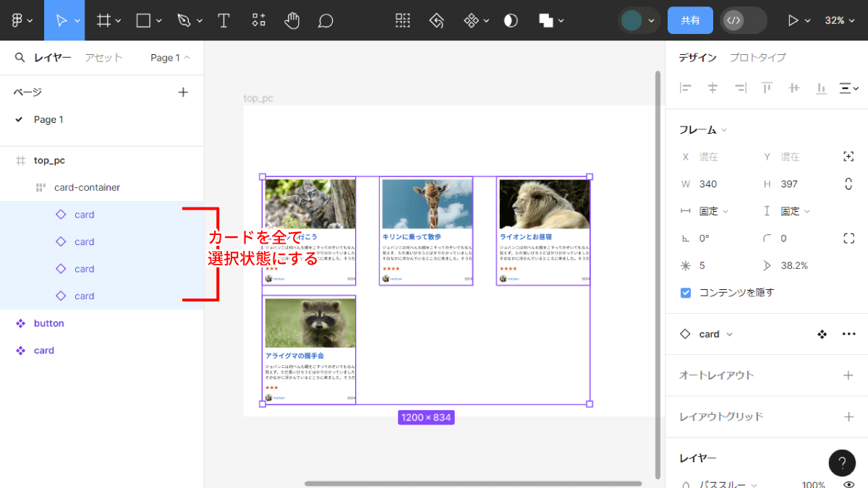
Task: Select the Comment tool
Action: pos(325,20)
